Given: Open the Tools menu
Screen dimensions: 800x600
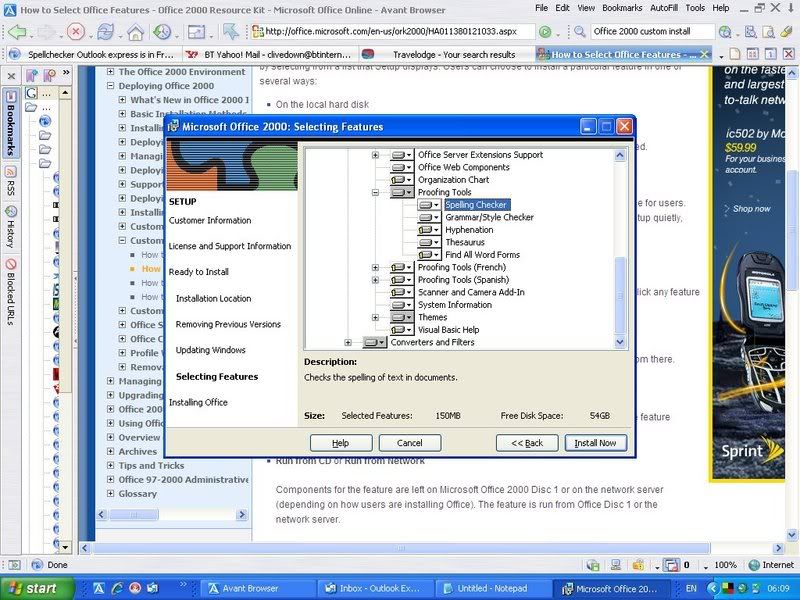Looking at the screenshot, I should click(x=695, y=8).
